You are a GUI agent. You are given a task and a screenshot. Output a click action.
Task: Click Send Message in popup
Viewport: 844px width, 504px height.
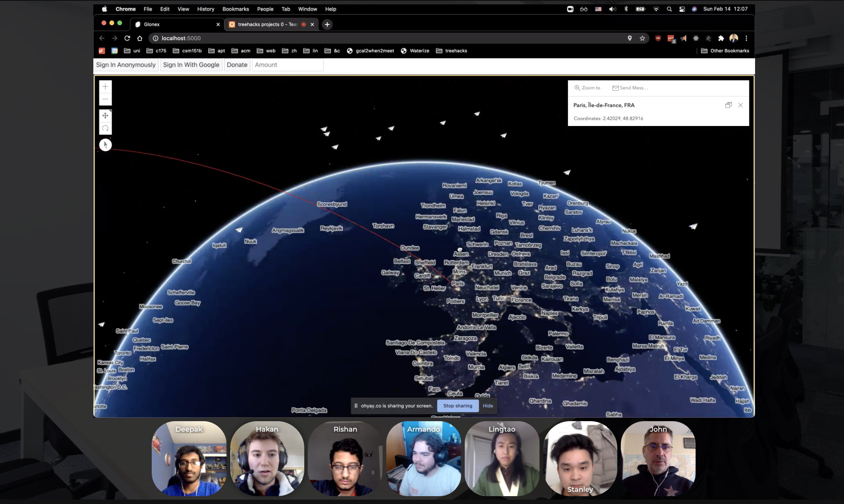(630, 88)
